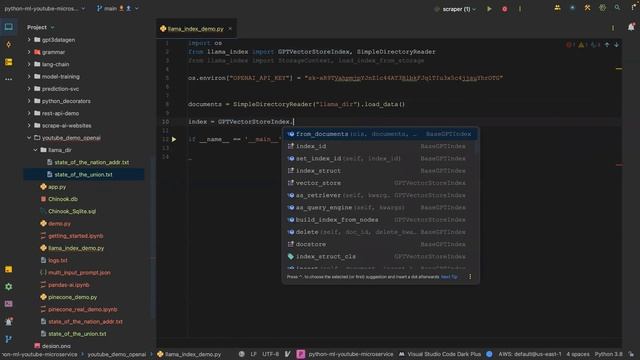The width and height of the screenshot is (640, 360).
Task: Run main block from gutter play icon
Action: tap(174, 139)
